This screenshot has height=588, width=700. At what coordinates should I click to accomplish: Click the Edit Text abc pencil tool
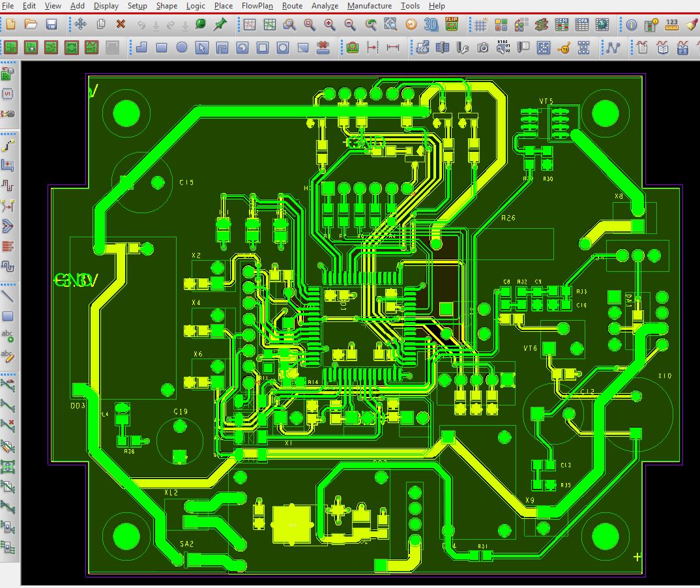point(8,356)
